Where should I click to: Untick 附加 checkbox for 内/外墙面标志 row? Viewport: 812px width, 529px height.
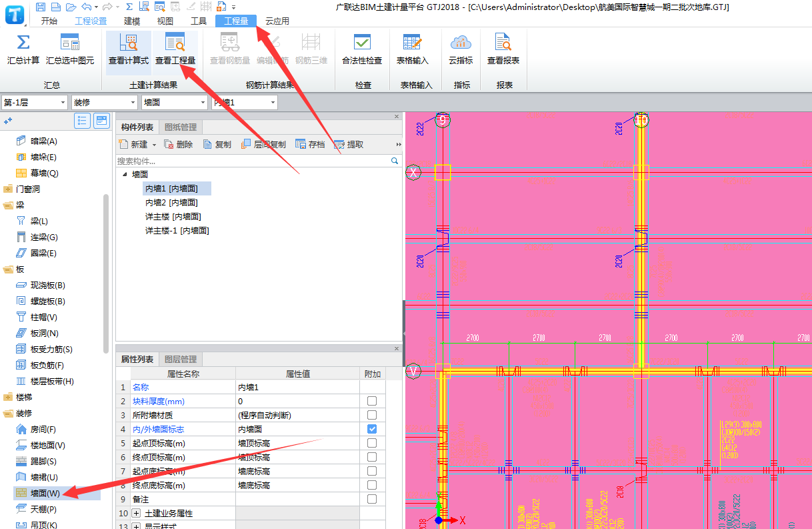click(372, 429)
